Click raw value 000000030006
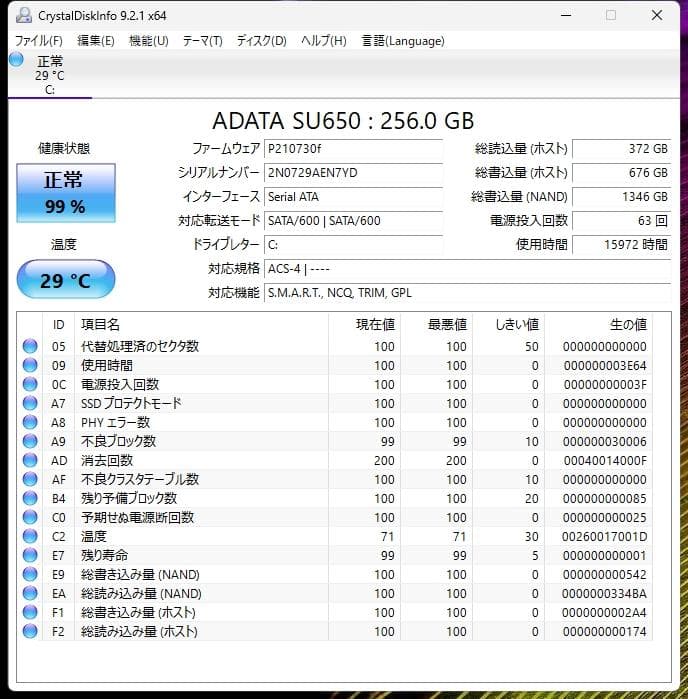The image size is (688, 699). pos(605,441)
